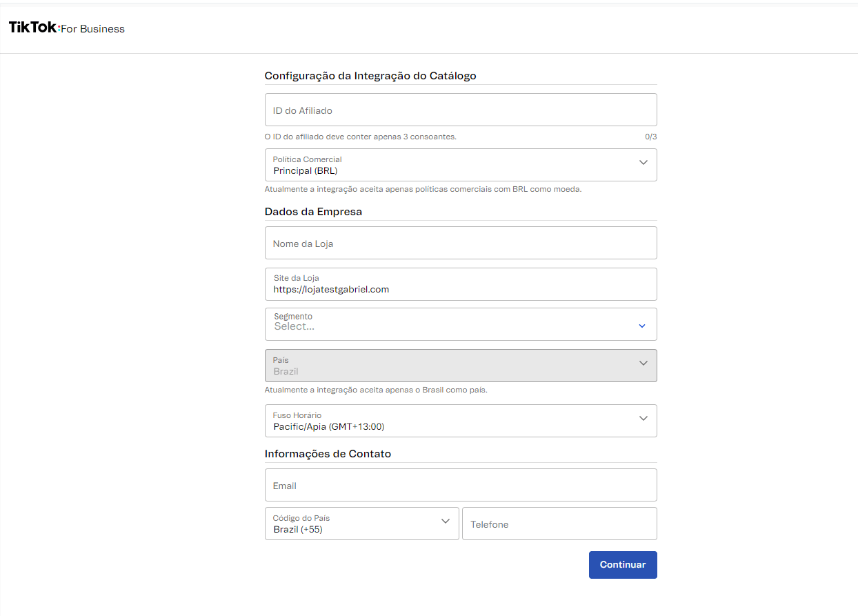Click the Fuso Horário chevron arrow

pos(643,419)
